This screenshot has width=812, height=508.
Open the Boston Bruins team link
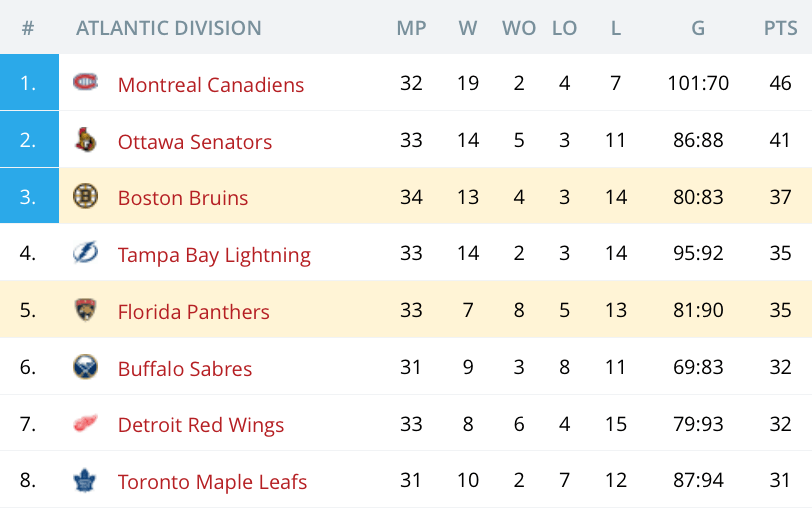[x=183, y=198]
